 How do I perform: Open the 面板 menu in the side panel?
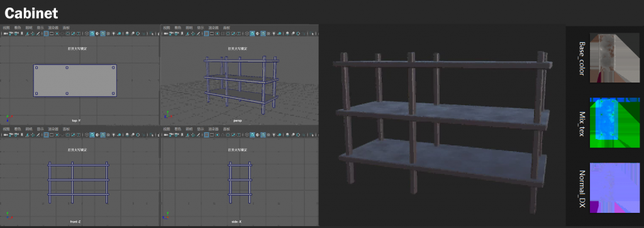(x=226, y=129)
